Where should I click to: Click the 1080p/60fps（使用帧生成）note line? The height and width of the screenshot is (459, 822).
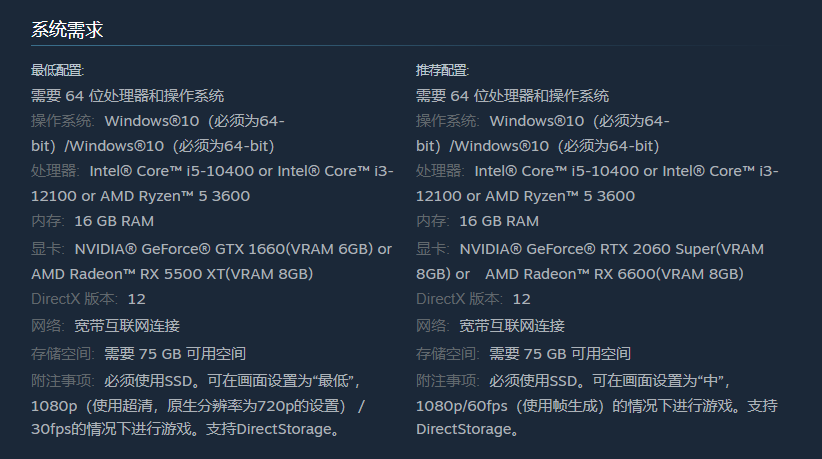[597, 406]
